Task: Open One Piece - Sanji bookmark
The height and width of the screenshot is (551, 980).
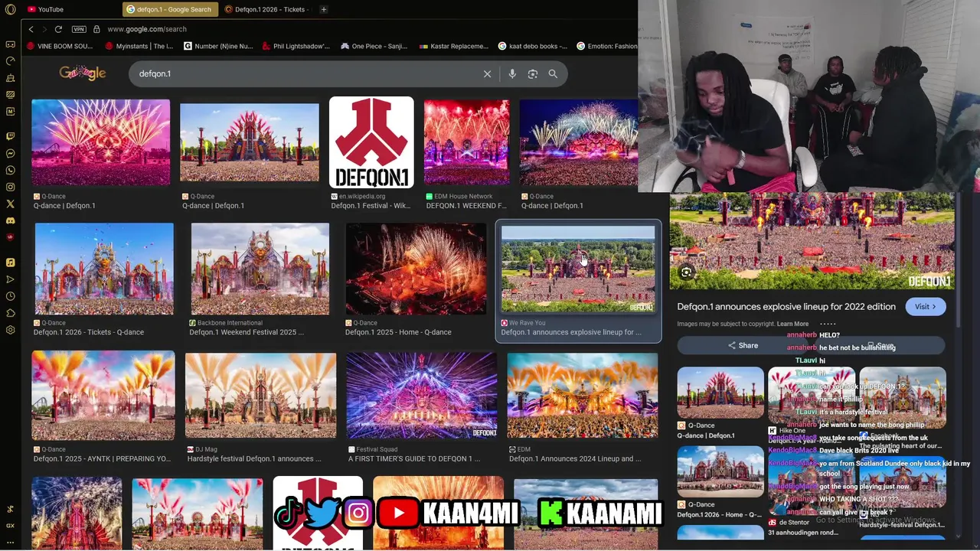Action: [x=374, y=46]
